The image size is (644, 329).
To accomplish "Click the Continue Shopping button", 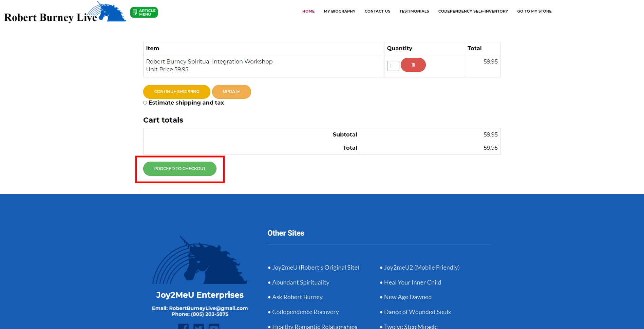I will coord(176,92).
